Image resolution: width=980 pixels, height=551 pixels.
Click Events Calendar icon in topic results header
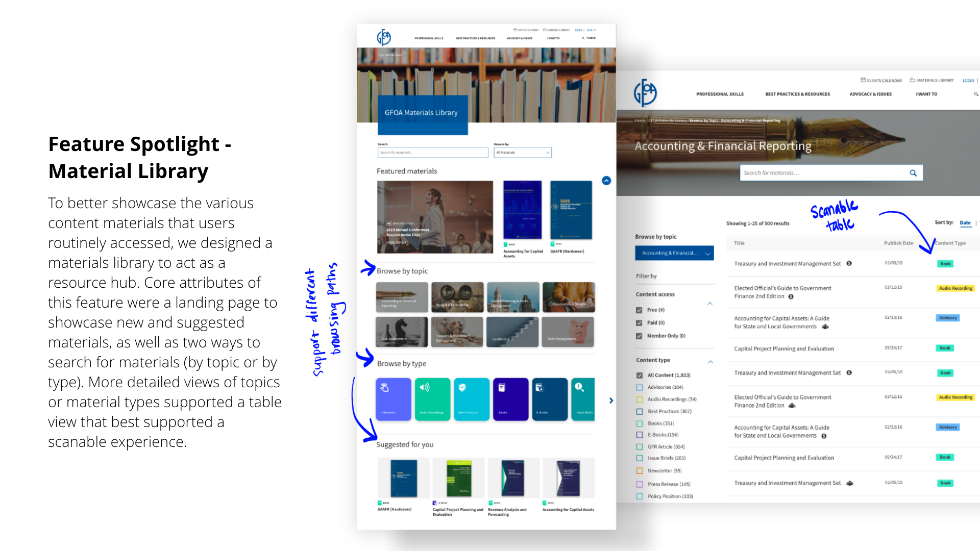tap(863, 80)
